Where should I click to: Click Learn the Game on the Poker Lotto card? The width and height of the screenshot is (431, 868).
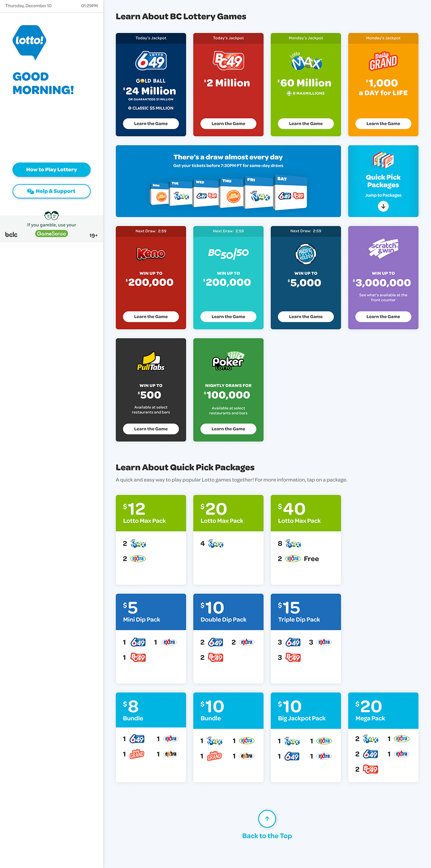[228, 429]
